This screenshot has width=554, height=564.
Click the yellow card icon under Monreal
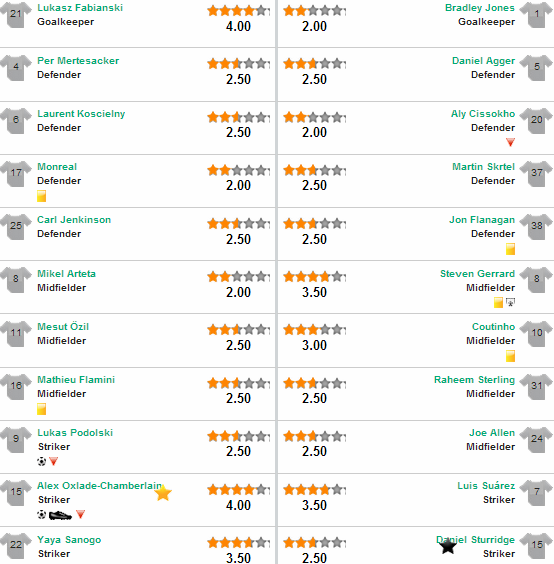click(x=41, y=196)
